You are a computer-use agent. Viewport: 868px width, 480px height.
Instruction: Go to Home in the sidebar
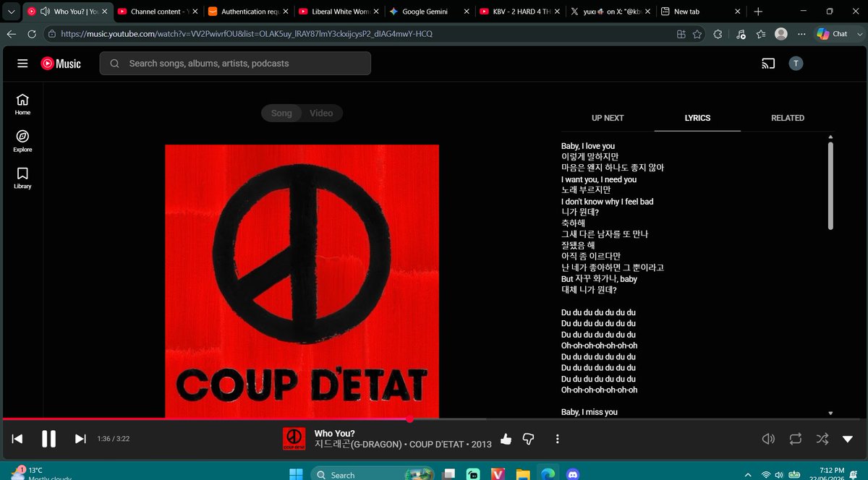point(22,104)
